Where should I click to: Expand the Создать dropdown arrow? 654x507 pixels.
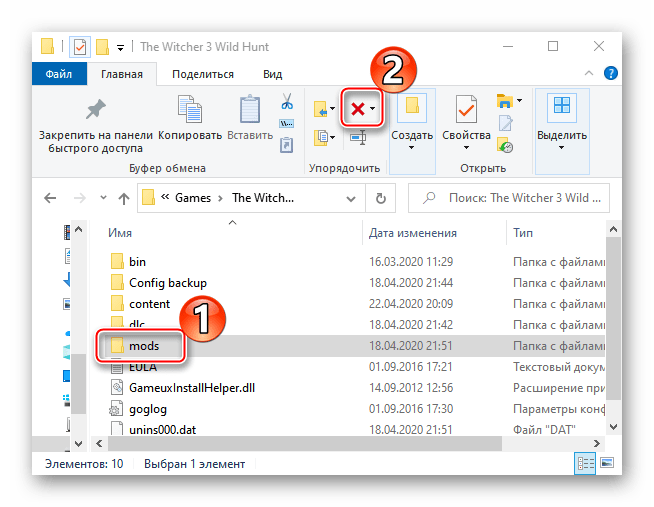(412, 148)
